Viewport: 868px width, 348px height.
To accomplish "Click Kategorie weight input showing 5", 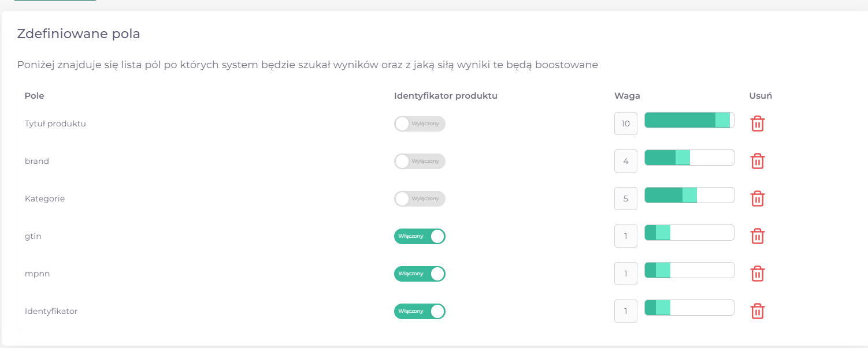I will tap(626, 199).
